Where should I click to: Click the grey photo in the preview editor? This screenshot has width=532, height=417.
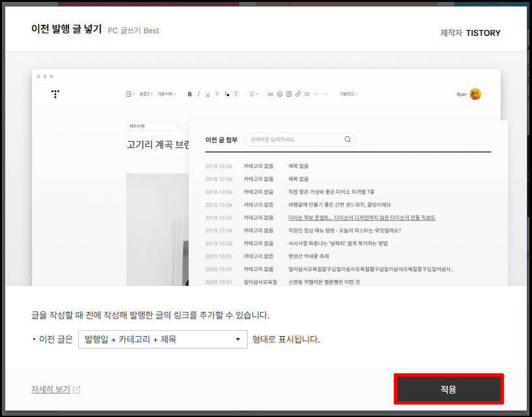[x=157, y=229]
